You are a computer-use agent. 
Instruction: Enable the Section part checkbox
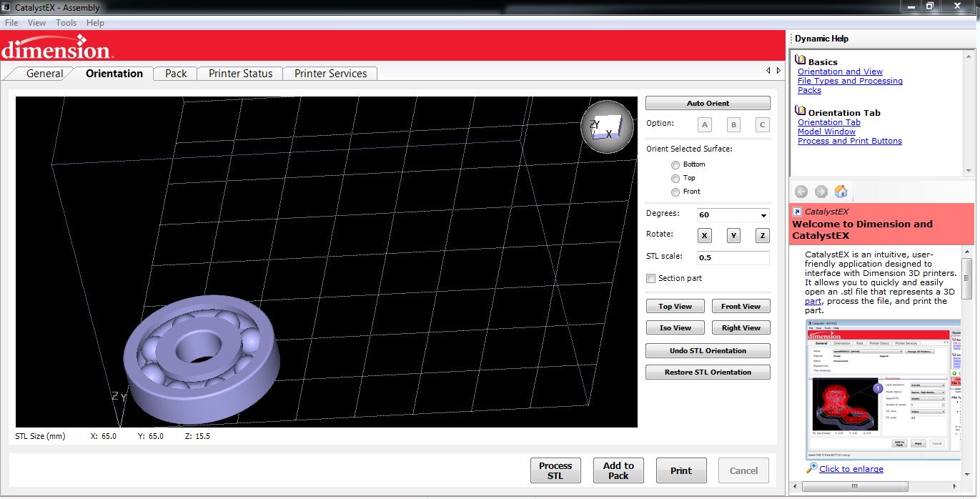click(650, 278)
